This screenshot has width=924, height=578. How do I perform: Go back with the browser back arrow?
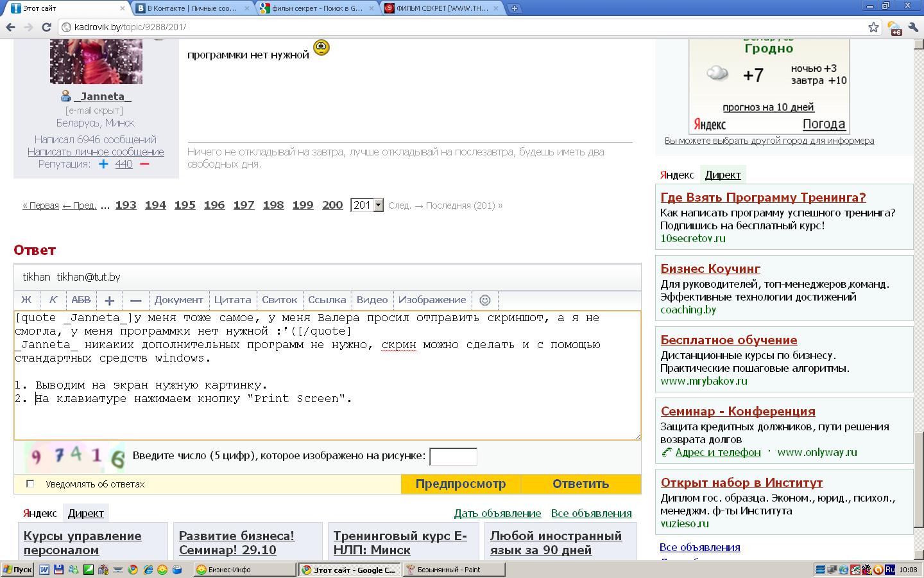point(10,27)
